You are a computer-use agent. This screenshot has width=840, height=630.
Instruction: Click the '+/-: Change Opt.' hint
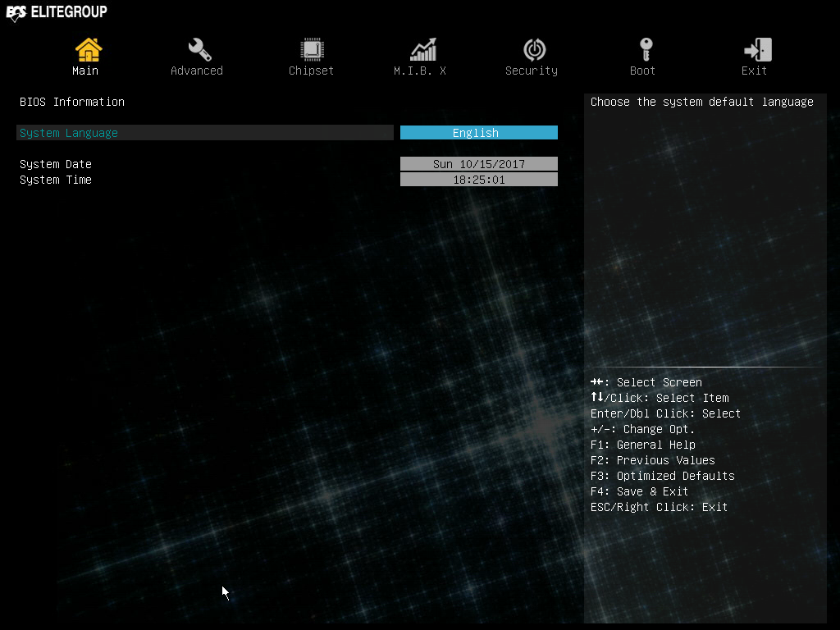[x=642, y=429]
